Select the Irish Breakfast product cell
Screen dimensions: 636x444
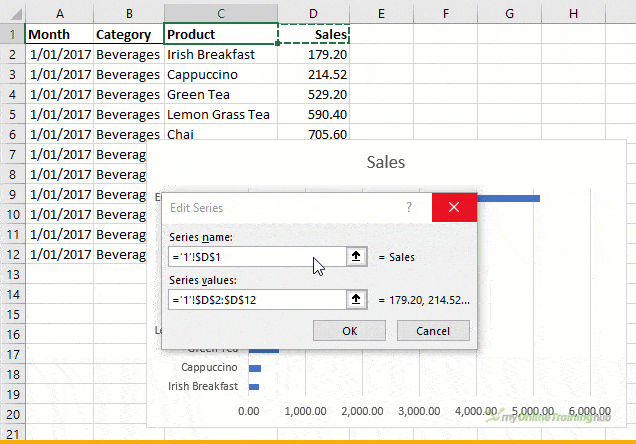221,54
